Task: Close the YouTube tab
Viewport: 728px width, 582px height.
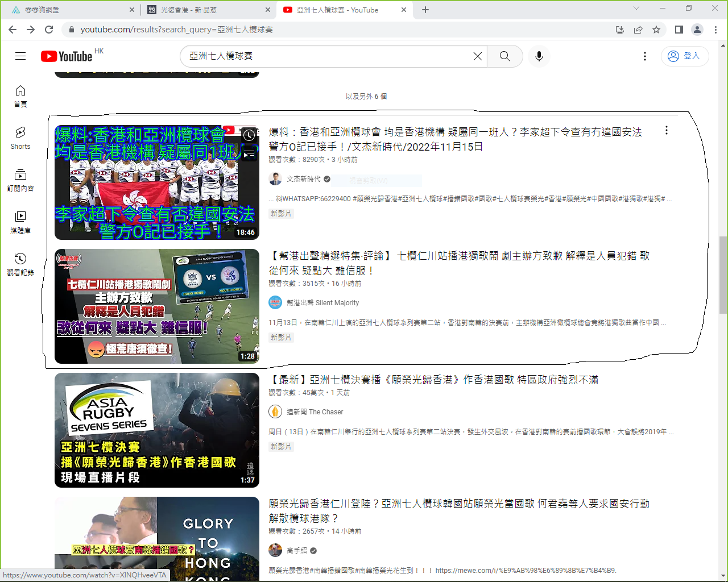Action: click(x=404, y=10)
